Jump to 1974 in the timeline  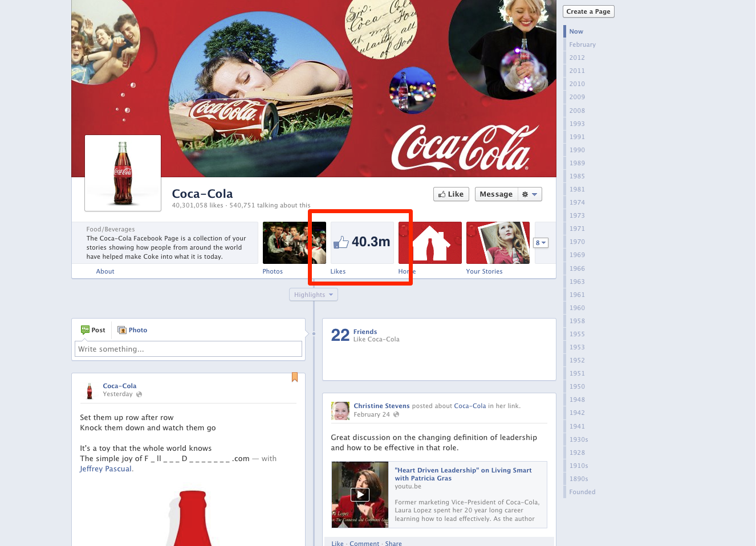pyautogui.click(x=577, y=202)
